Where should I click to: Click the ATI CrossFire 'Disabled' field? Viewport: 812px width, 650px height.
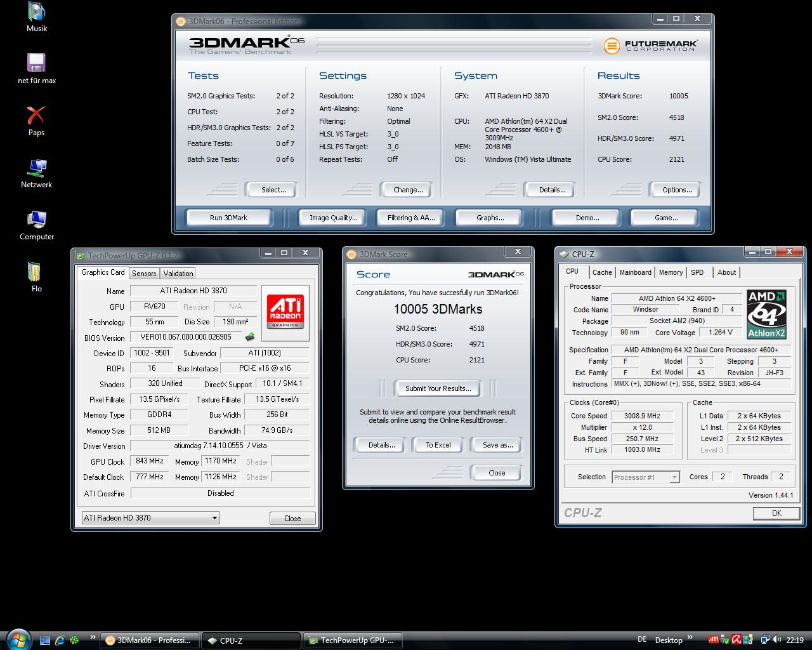(220, 493)
